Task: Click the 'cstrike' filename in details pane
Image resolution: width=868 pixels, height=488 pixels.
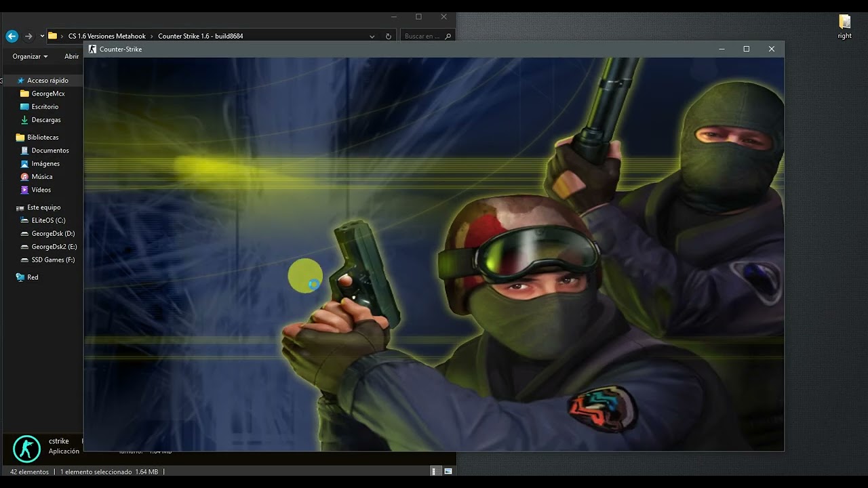Action: coord(59,441)
